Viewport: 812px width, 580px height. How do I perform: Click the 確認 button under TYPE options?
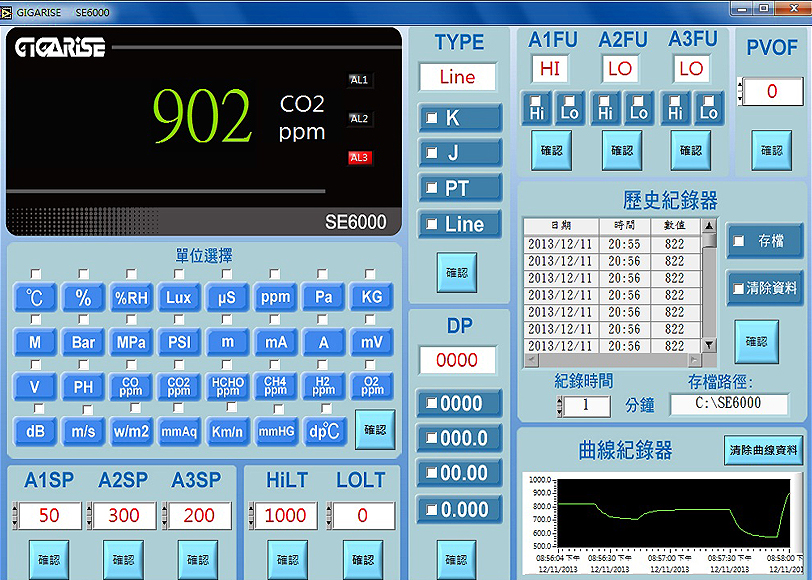click(x=457, y=273)
